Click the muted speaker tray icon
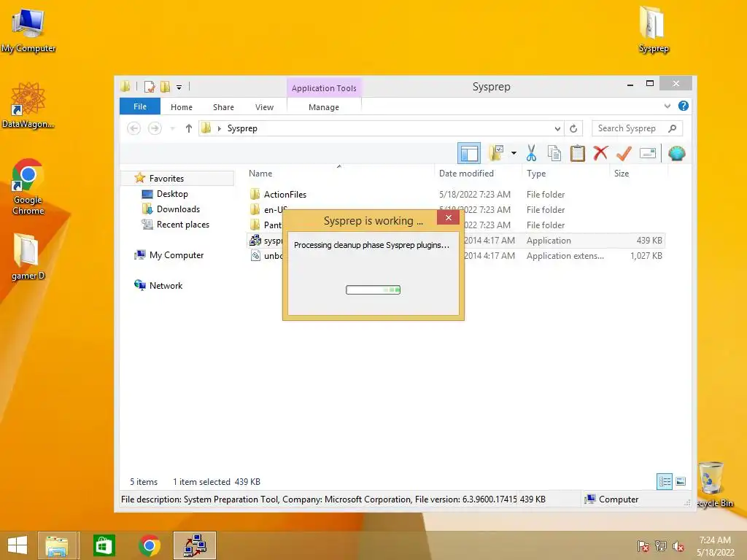 (678, 546)
